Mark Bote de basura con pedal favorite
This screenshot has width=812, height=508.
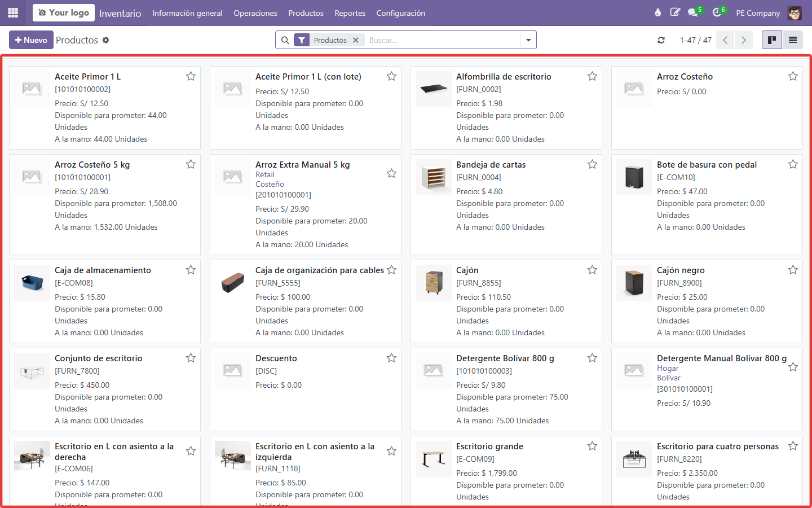793,164
